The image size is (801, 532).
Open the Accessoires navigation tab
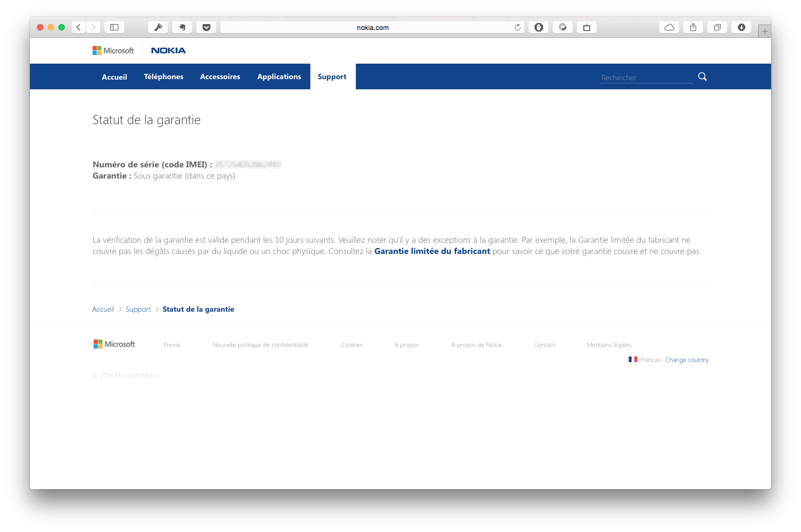coord(220,76)
